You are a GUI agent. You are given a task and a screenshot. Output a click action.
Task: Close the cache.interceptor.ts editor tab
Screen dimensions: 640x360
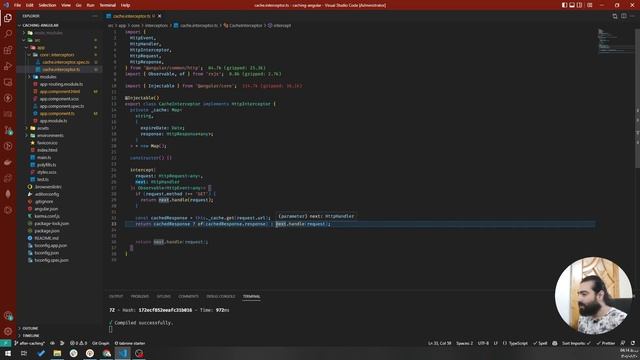point(160,16)
